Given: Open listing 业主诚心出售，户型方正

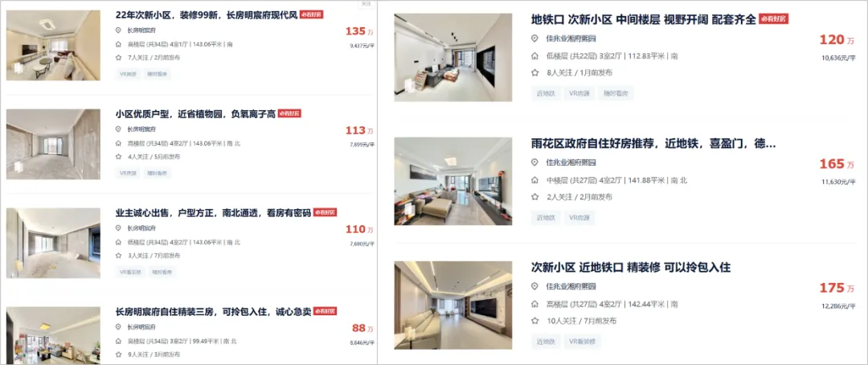Looking at the screenshot, I should pyautogui.click(x=213, y=213).
